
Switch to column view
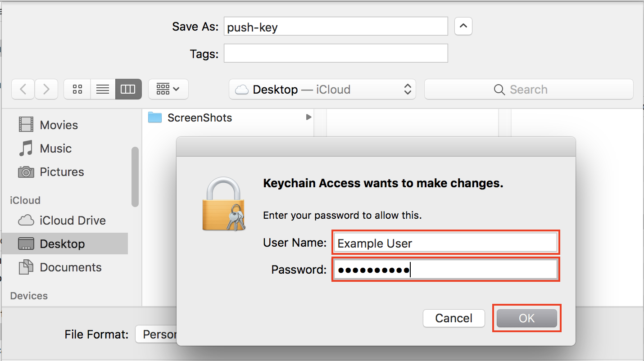(128, 89)
